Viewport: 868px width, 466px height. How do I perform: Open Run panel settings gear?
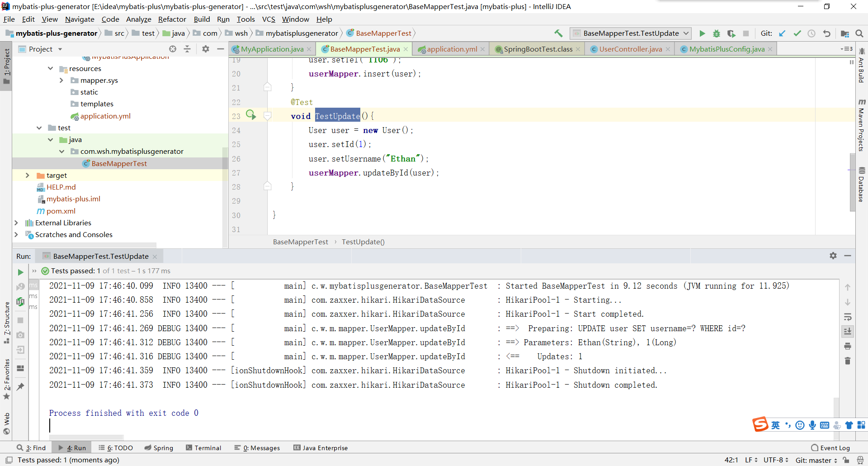(x=833, y=256)
